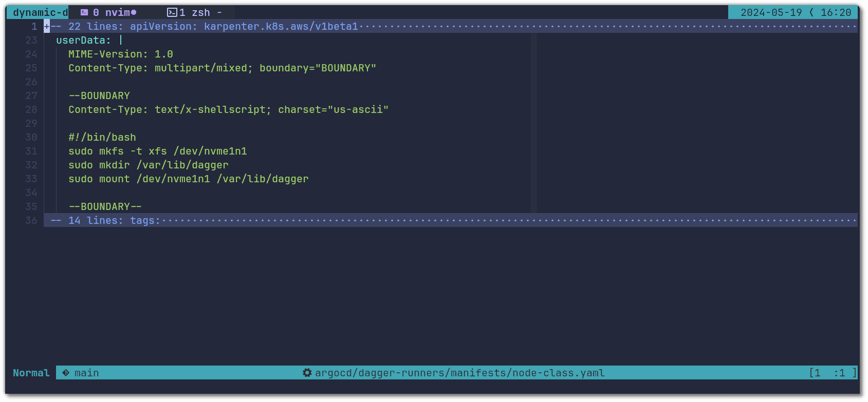Click line number 31 in the gutter
Image resolution: width=868 pixels, height=402 pixels.
pos(31,151)
